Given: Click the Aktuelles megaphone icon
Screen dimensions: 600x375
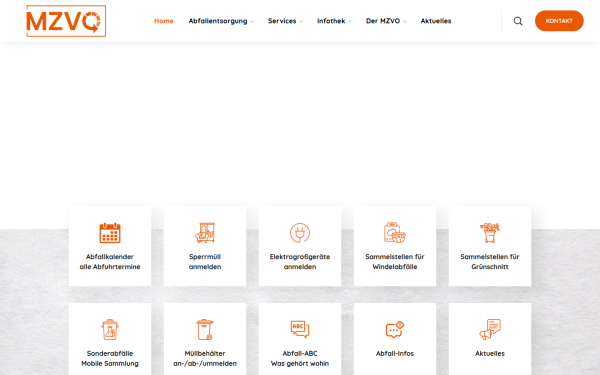Looking at the screenshot, I should pos(490,329).
